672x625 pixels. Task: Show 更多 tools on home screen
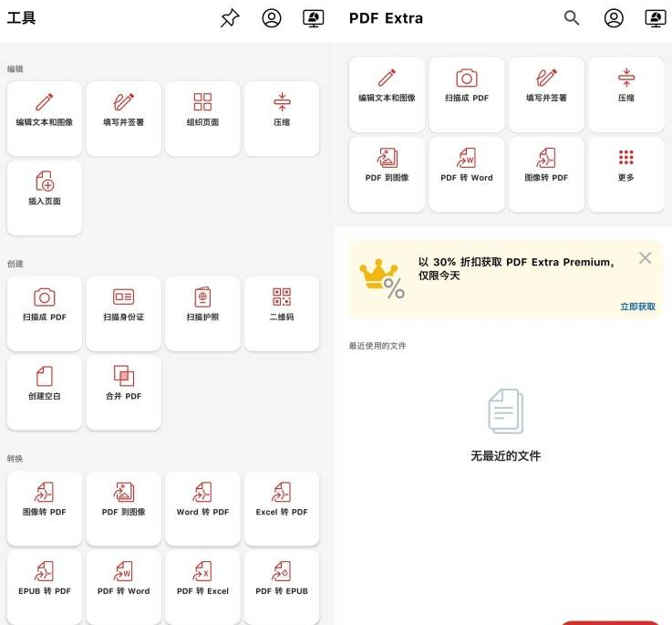pos(626,174)
